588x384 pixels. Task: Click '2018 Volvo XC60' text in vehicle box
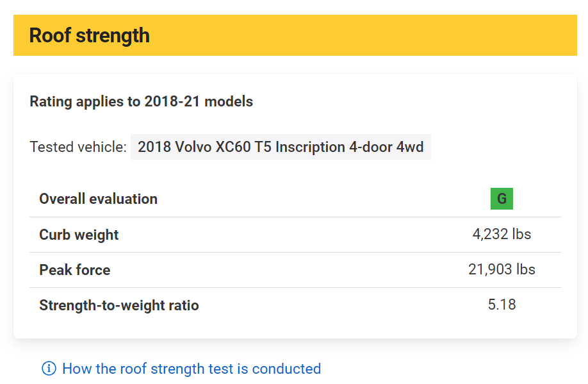tap(194, 147)
